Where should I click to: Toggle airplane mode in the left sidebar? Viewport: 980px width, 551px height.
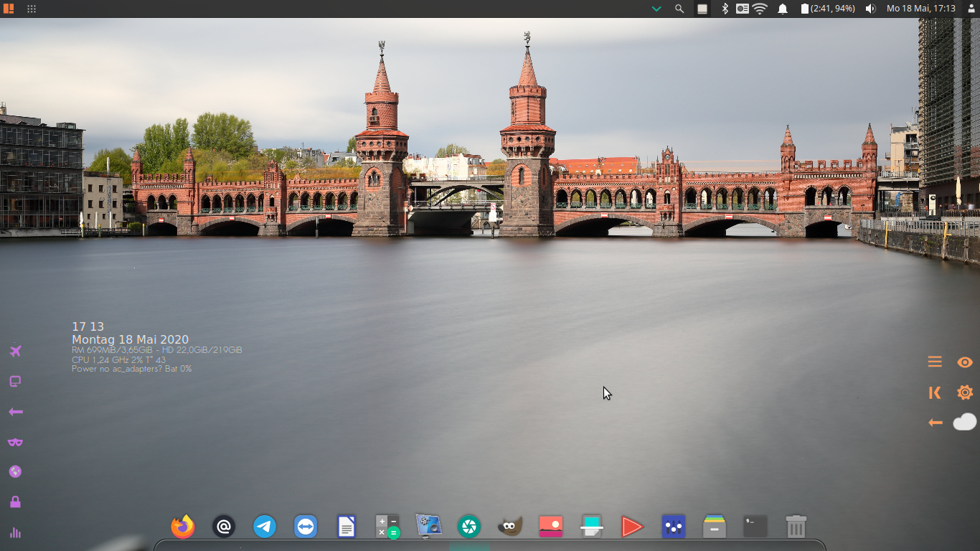click(14, 351)
